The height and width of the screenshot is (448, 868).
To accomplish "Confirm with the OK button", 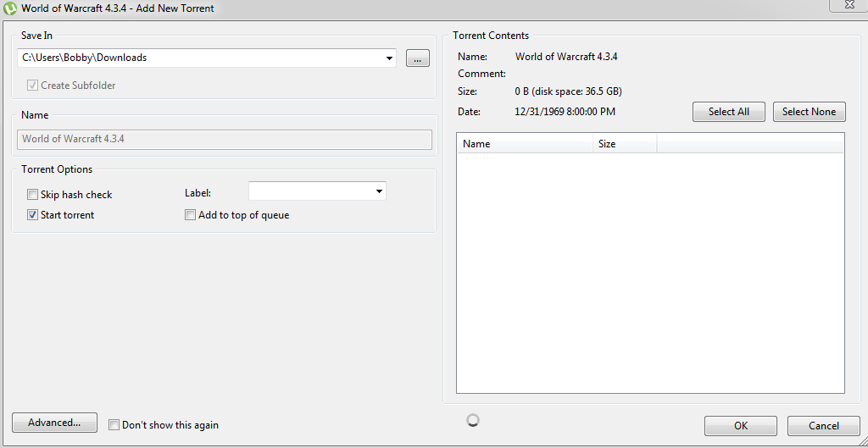I will tap(740, 426).
